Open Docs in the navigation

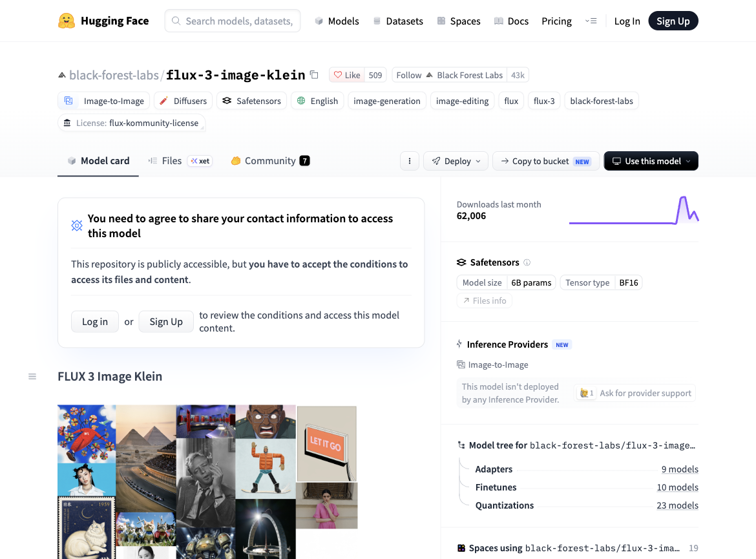tap(512, 21)
